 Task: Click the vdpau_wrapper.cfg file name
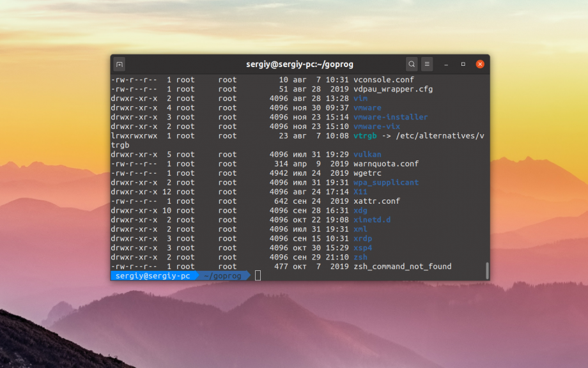392,89
